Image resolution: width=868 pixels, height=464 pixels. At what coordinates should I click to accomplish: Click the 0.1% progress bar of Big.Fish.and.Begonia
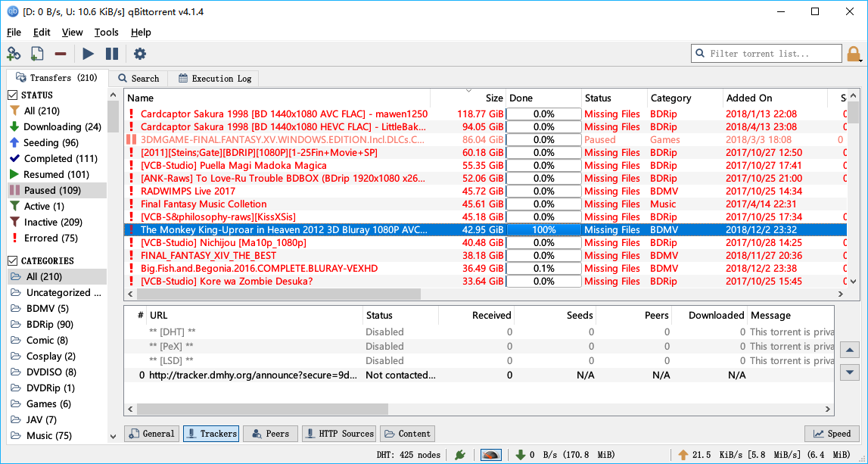tap(544, 269)
